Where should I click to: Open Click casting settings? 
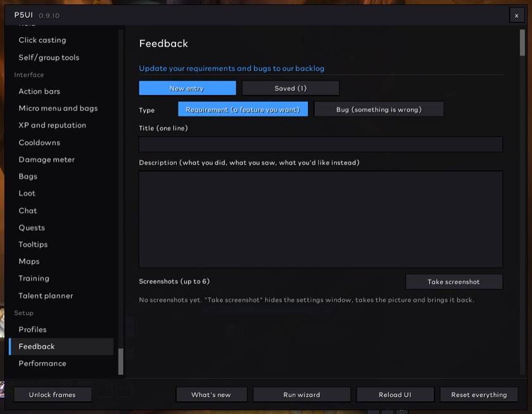pyautogui.click(x=42, y=40)
